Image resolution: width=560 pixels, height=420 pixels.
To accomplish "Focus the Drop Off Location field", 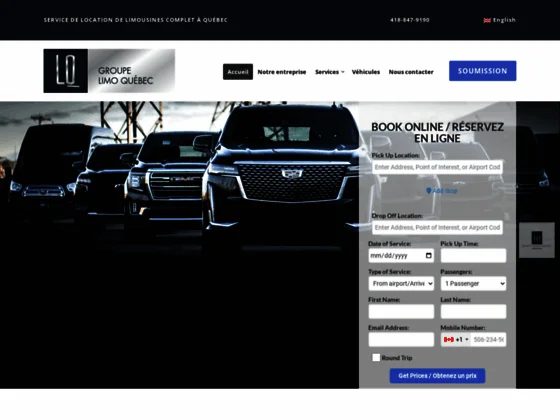I will [x=437, y=228].
